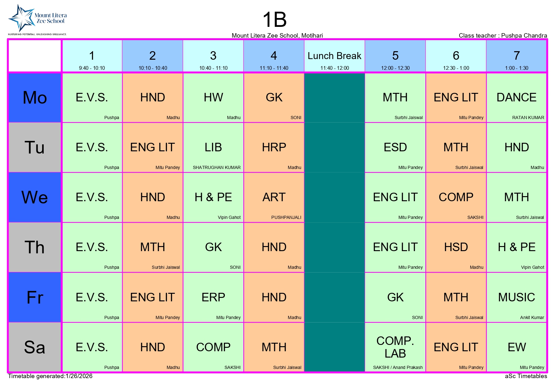Open Monday DANCE lesson by Ratan Kumar
Viewport: 555px width, 392px height.
516,98
